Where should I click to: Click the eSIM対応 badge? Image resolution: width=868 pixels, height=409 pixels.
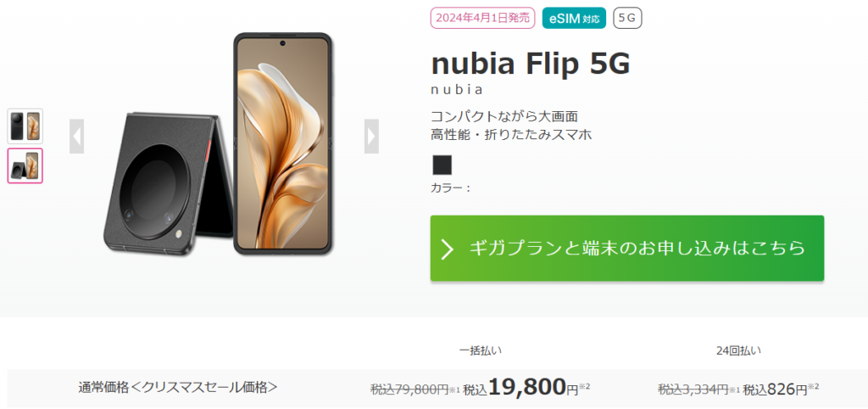point(573,17)
